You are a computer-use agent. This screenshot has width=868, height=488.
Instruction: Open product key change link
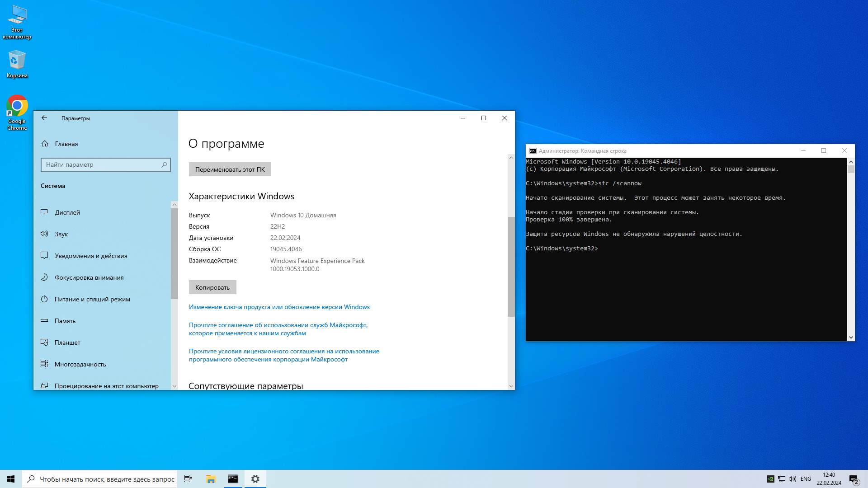pos(279,307)
